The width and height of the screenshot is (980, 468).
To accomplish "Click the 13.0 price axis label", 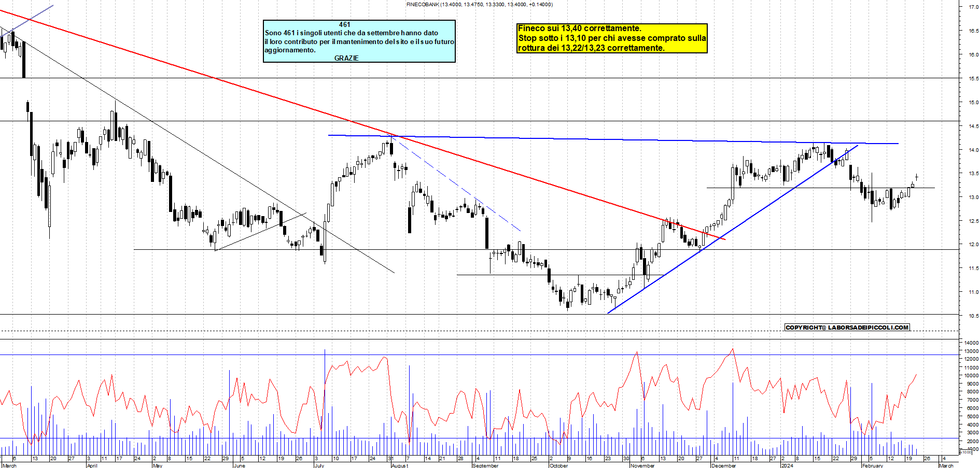I will pos(973,197).
